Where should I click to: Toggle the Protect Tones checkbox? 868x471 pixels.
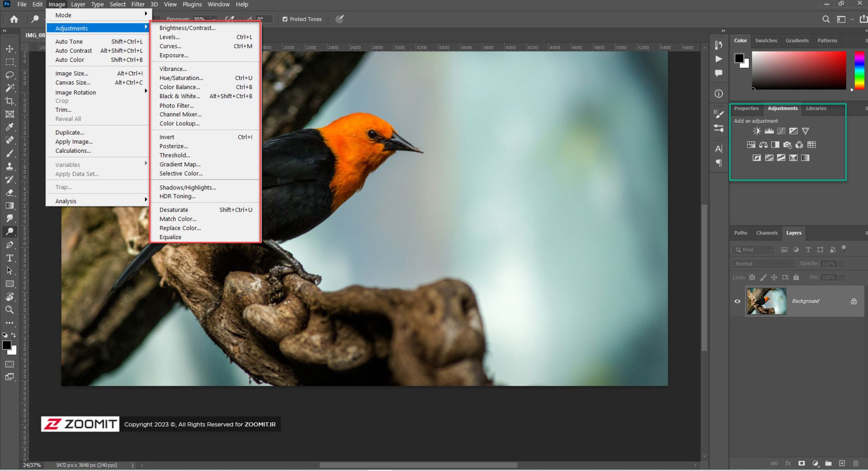285,19
